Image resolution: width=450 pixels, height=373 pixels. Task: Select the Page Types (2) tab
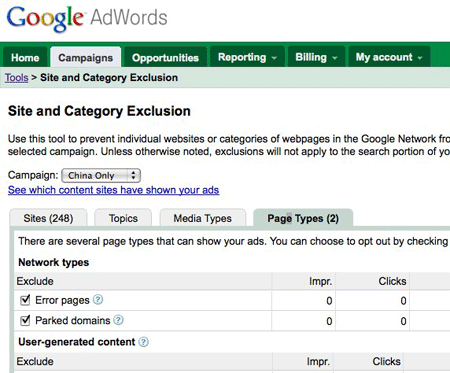coord(303,218)
